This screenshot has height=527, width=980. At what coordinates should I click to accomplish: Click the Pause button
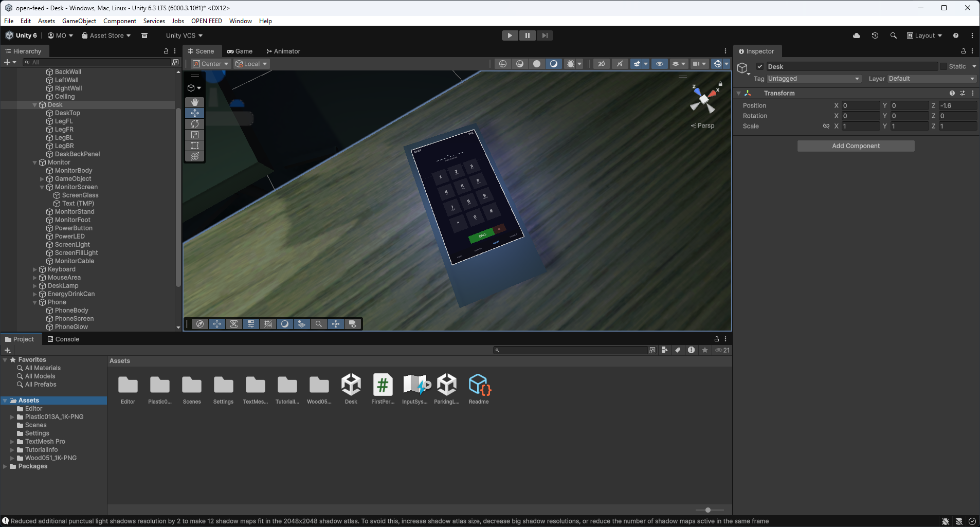click(x=528, y=35)
